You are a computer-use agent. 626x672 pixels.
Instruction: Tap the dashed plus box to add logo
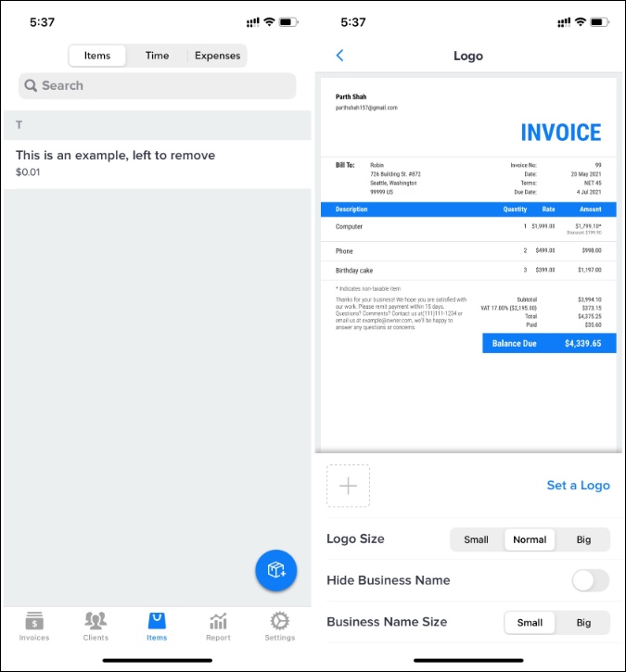[x=348, y=486]
